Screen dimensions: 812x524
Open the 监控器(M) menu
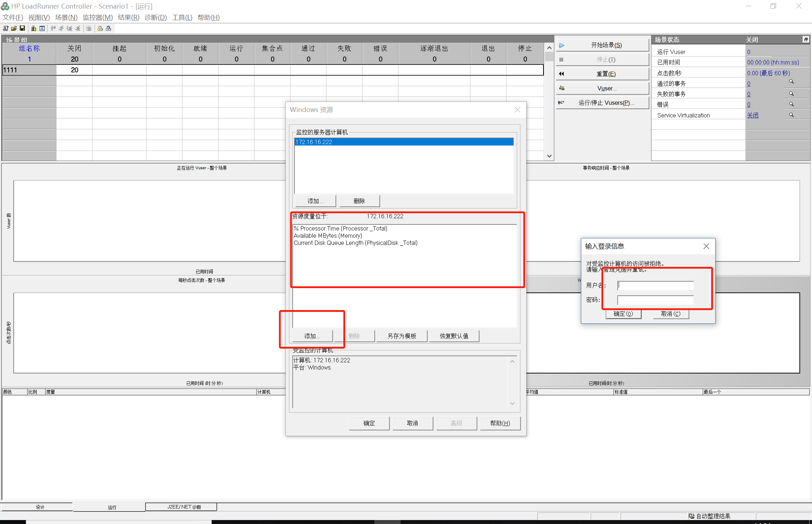click(x=98, y=17)
